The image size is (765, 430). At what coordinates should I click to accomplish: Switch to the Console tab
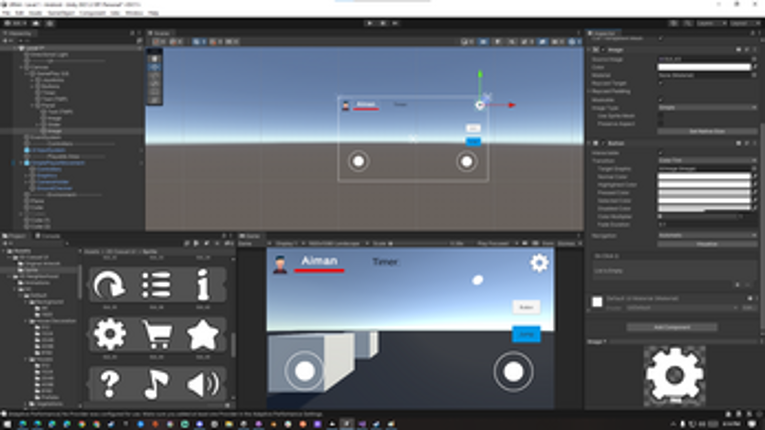[48, 236]
